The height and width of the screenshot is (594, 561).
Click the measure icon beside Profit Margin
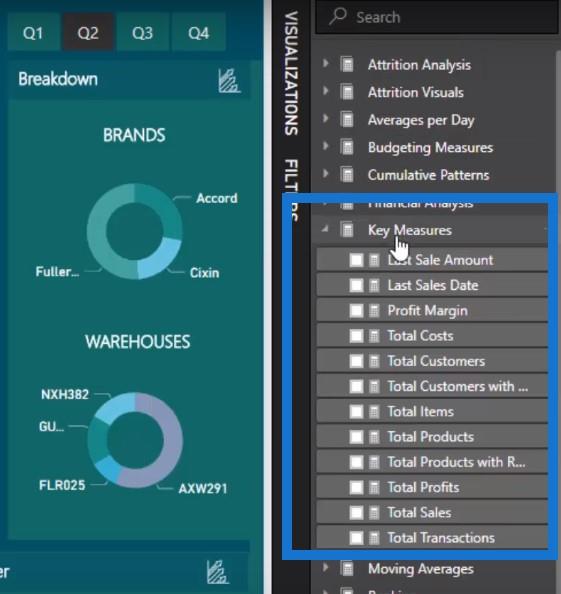[374, 311]
